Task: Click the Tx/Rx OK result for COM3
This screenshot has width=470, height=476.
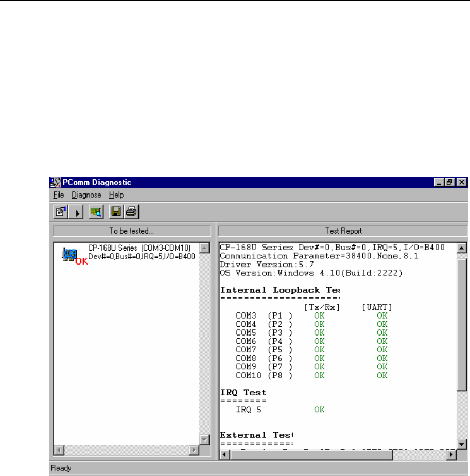Action: tap(319, 316)
